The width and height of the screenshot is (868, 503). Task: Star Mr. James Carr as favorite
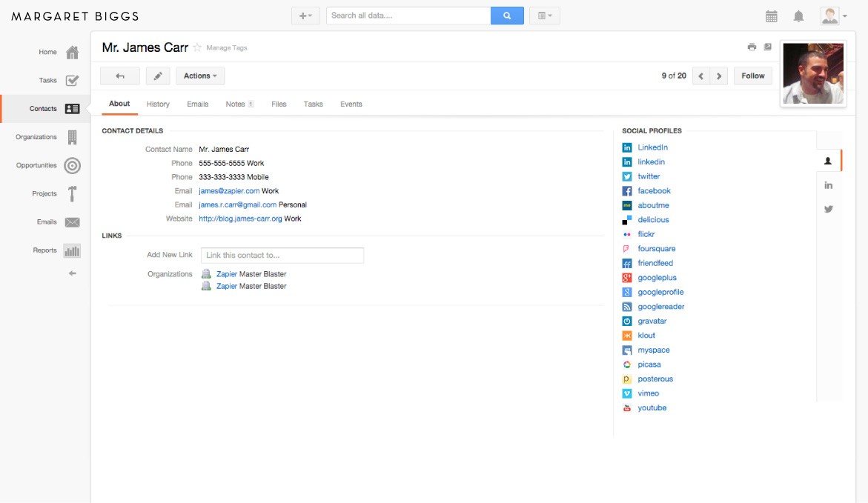pos(197,47)
